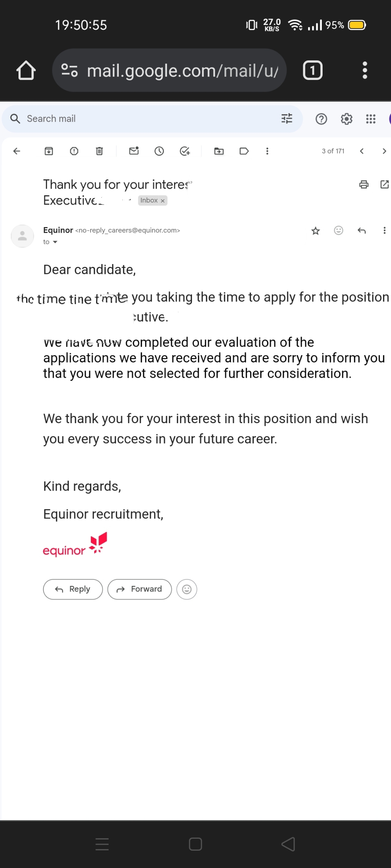Viewport: 391px width, 868px height.
Task: Remove the Inbox label tag
Action: click(x=163, y=201)
